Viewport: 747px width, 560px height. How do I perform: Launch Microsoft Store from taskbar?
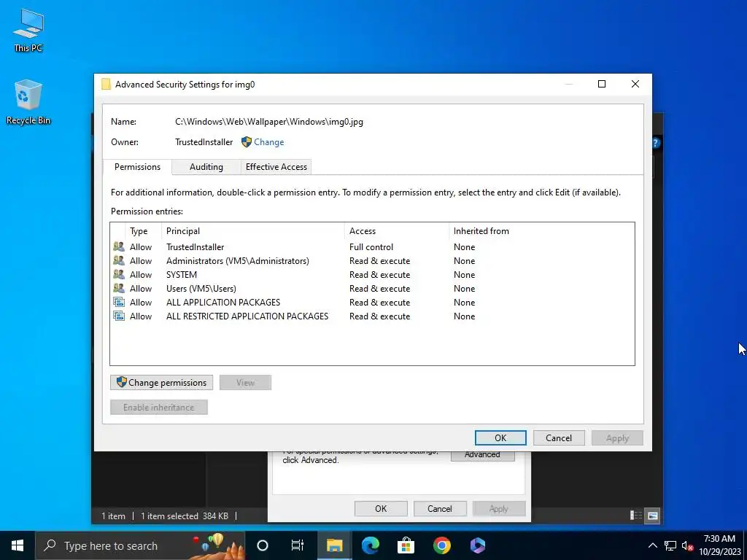pyautogui.click(x=406, y=545)
